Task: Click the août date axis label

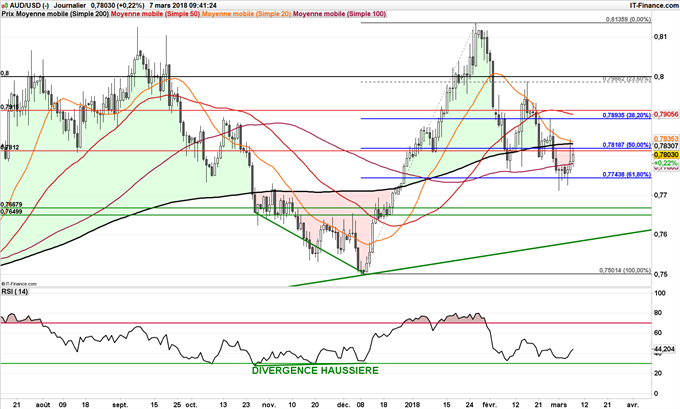Action: [x=42, y=405]
